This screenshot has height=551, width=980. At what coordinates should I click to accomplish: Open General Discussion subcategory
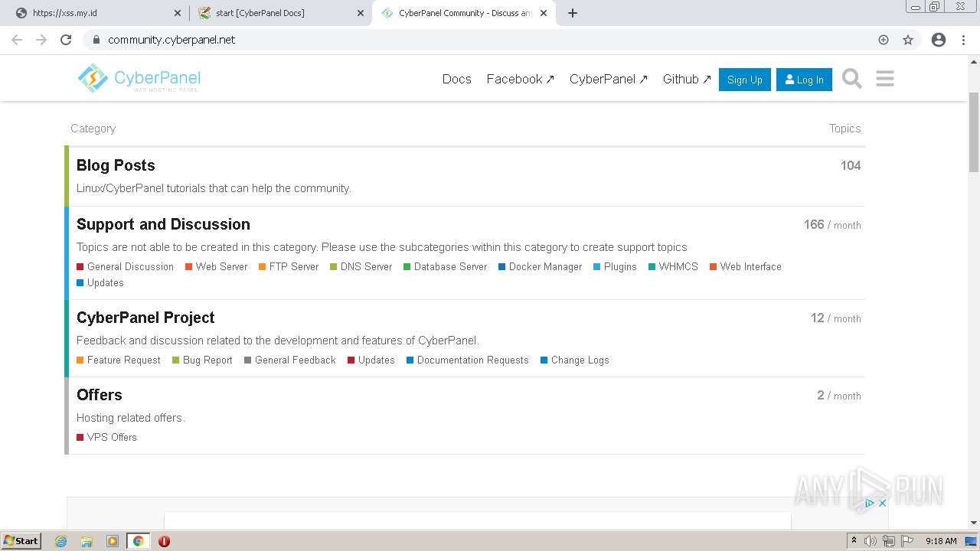click(125, 266)
